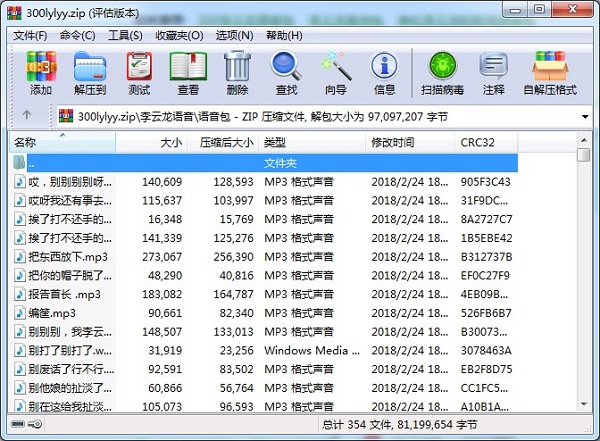Viewport: 600px width, 441px height.
Task: Select the file 别废话了行不行...
Action: [71, 369]
